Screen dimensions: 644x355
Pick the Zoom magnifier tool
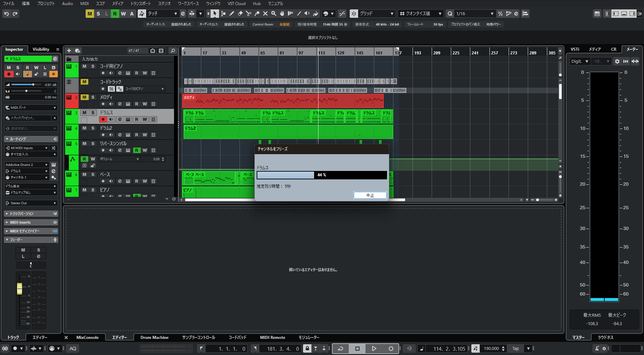tap(274, 14)
